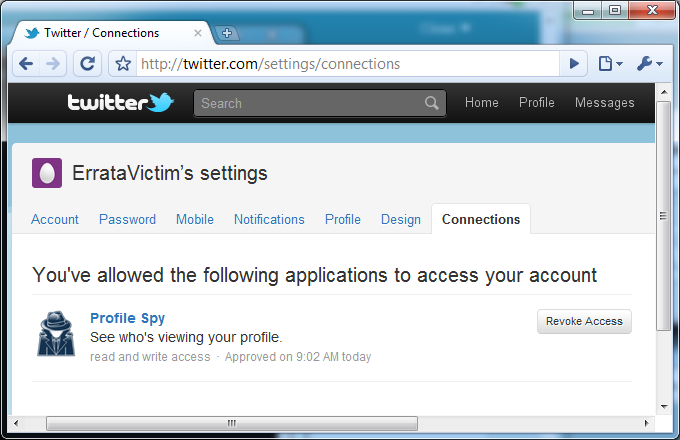Screen dimensions: 680x440
Task: Bookmark this page with the star icon
Action: click(123, 64)
